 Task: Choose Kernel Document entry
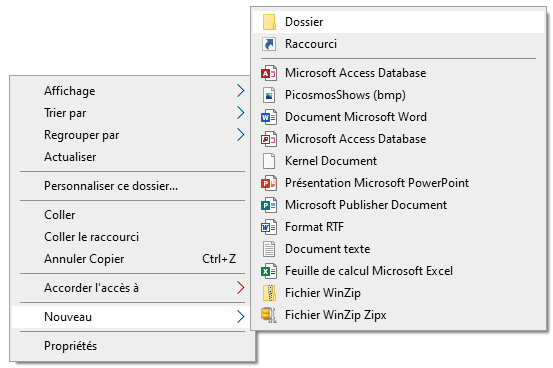click(x=399, y=161)
